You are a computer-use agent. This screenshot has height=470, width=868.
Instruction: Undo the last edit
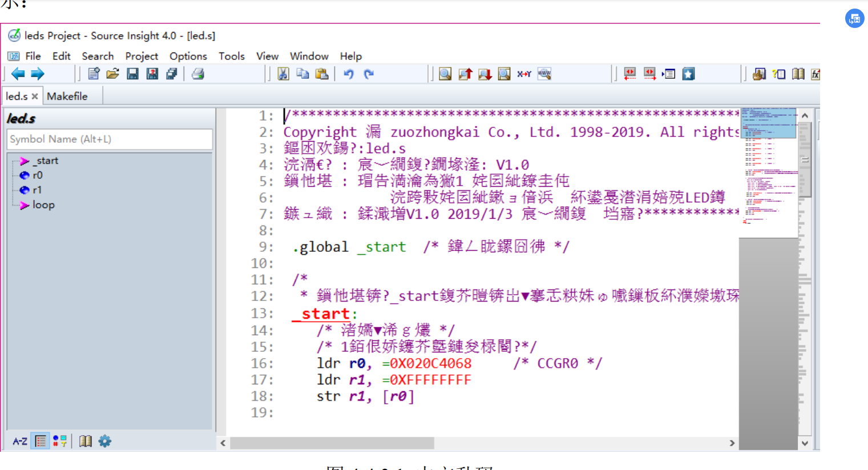click(x=349, y=74)
